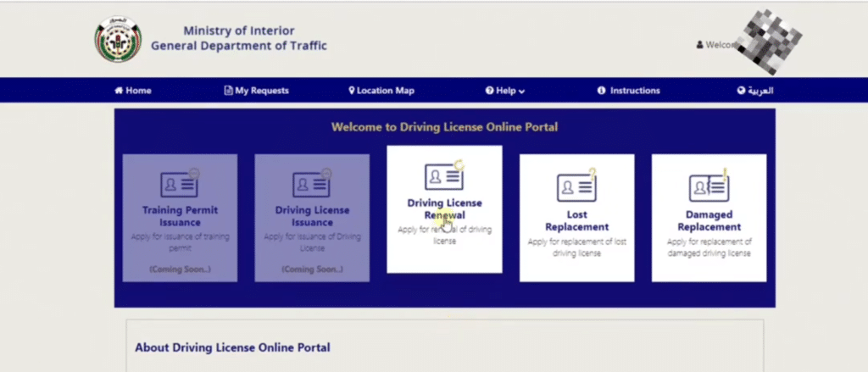Click the Training Permit Issuance card icon
868x372 pixels.
(180, 183)
